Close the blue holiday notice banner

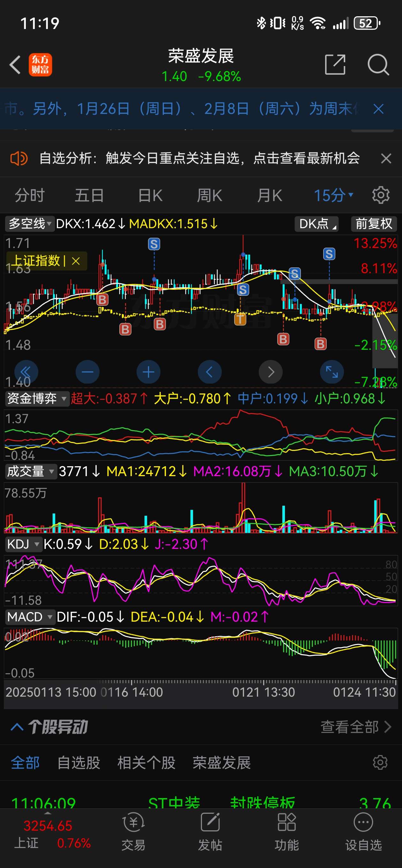coord(378,109)
